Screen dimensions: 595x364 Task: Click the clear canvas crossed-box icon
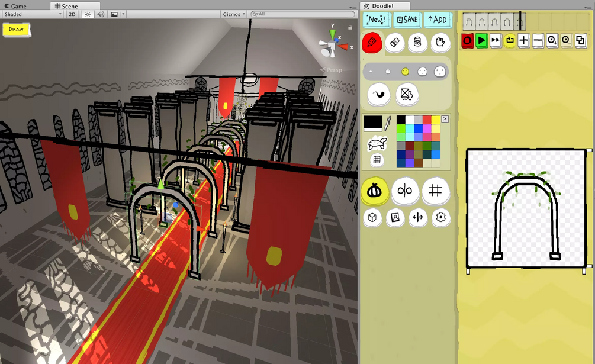(407, 95)
